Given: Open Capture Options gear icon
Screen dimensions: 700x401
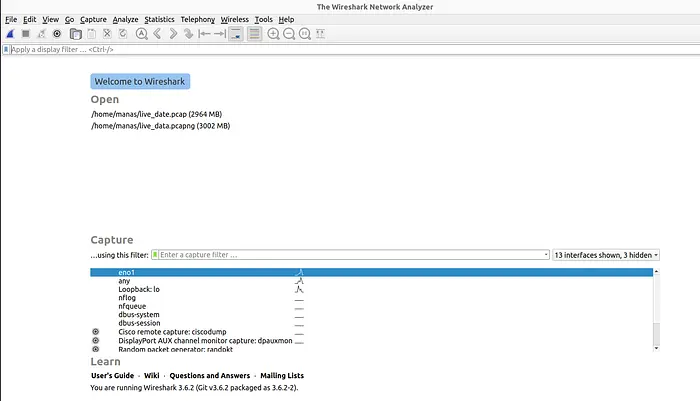Looking at the screenshot, I should pos(57,34).
